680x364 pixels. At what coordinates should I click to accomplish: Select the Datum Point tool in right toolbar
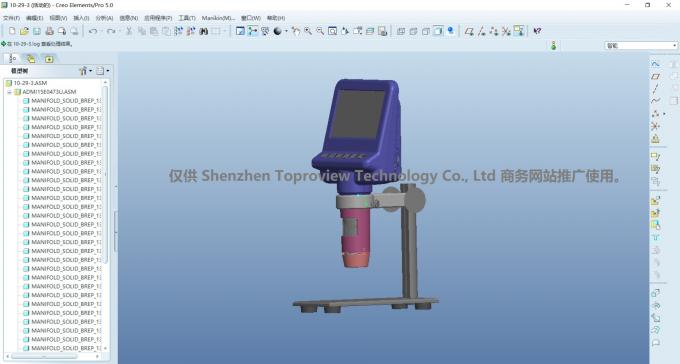point(655,114)
